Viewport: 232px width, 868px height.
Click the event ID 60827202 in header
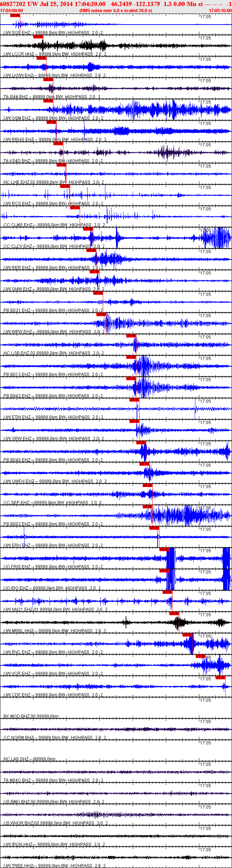[x=12, y=4]
